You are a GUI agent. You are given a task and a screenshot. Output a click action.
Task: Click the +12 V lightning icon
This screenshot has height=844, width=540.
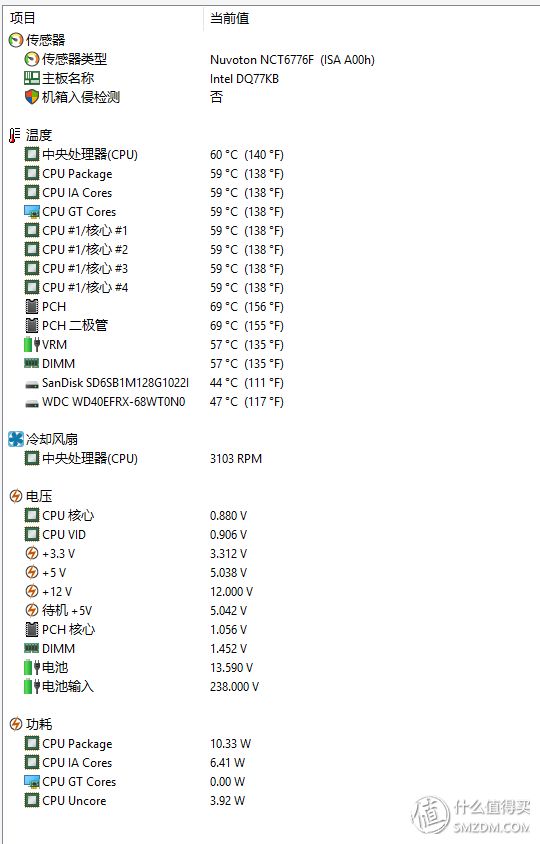coord(32,591)
